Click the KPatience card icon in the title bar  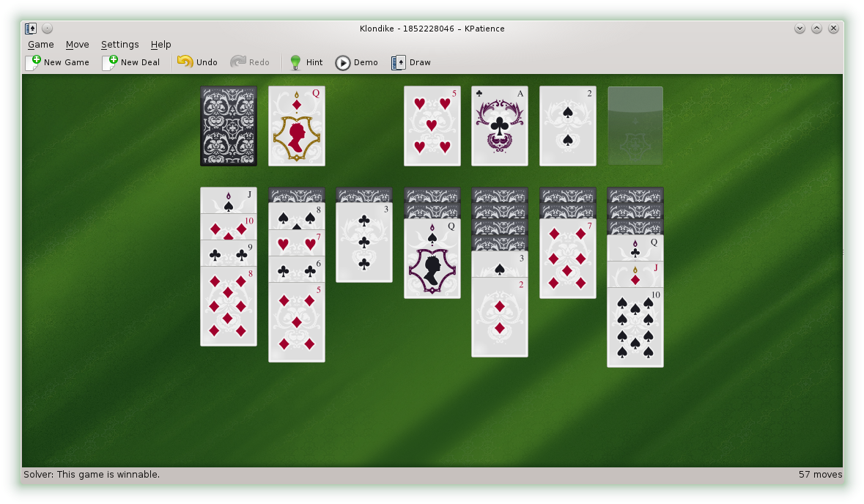[x=30, y=28]
